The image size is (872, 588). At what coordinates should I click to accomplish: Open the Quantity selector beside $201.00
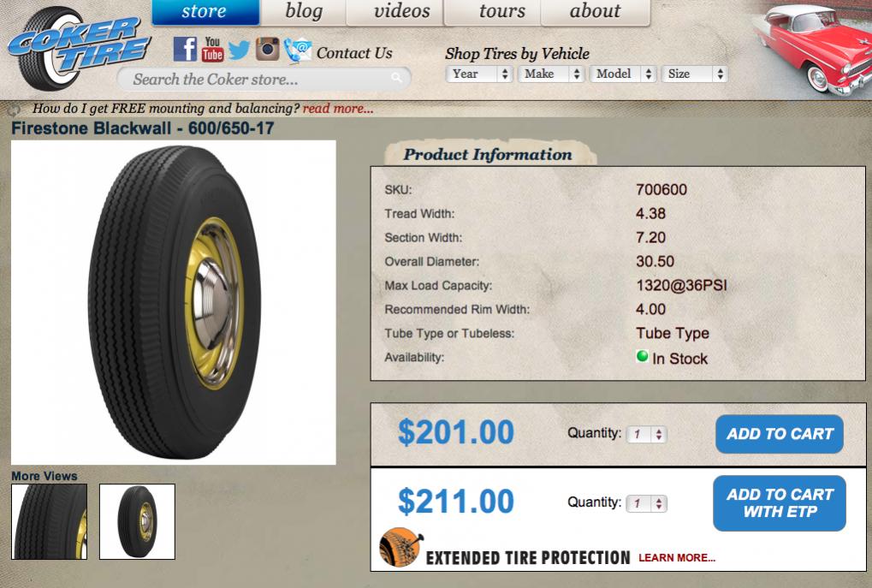647,435
